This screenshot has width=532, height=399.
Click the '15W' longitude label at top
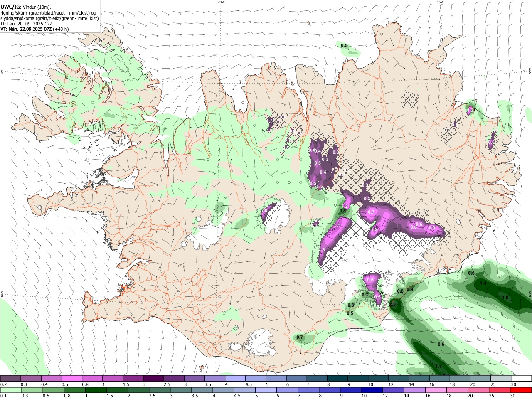coord(440,2)
